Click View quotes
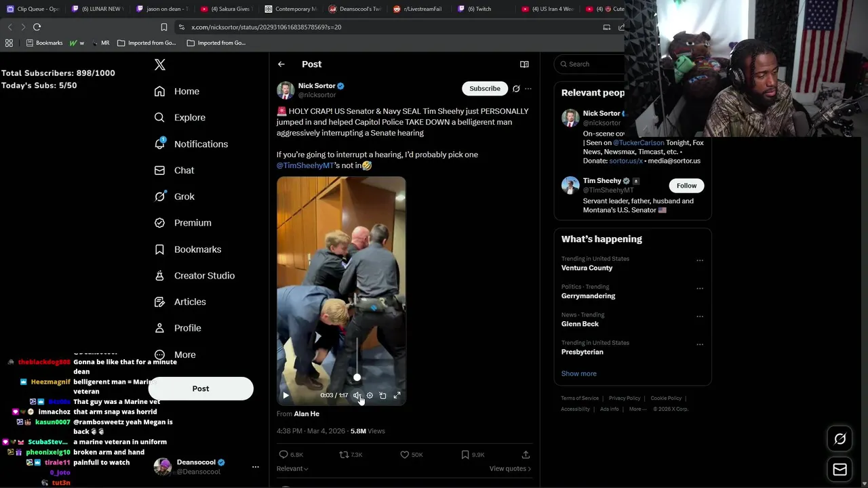 point(510,468)
